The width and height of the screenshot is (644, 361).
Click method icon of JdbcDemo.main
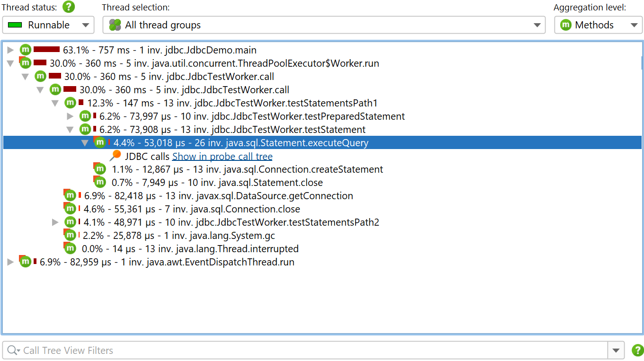25,50
